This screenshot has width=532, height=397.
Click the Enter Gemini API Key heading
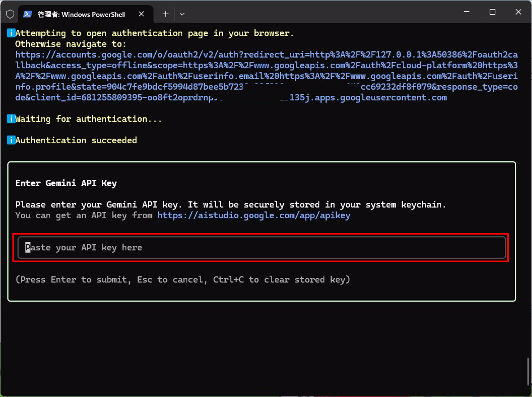tap(66, 183)
